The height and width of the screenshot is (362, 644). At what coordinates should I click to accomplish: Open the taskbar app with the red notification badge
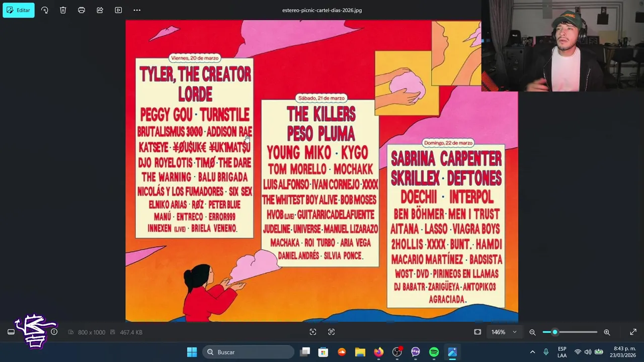point(397,352)
